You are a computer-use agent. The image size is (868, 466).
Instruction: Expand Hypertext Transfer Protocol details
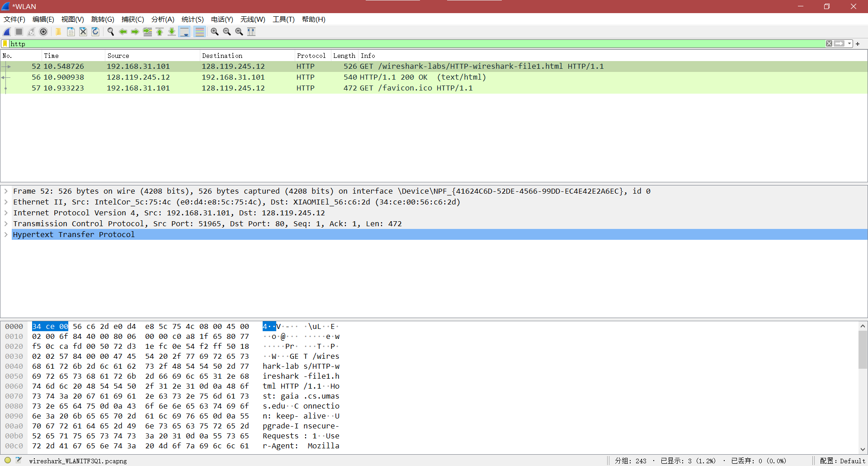pyautogui.click(x=6, y=235)
